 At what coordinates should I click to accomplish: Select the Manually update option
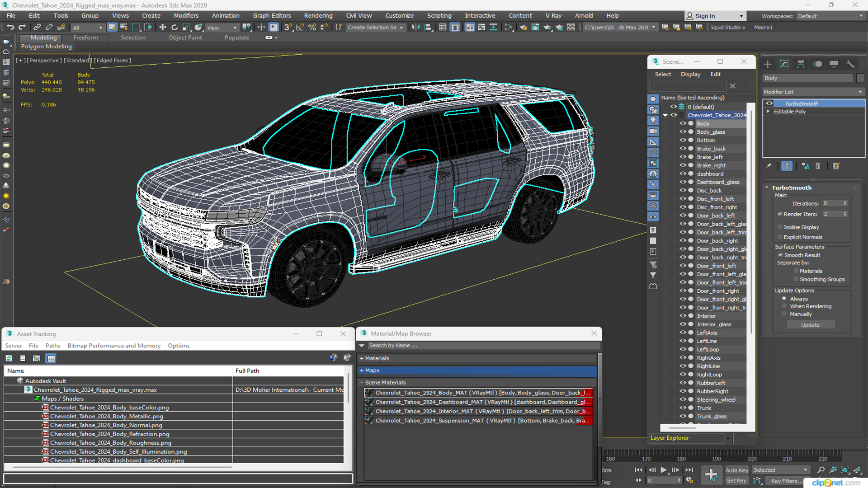point(784,314)
